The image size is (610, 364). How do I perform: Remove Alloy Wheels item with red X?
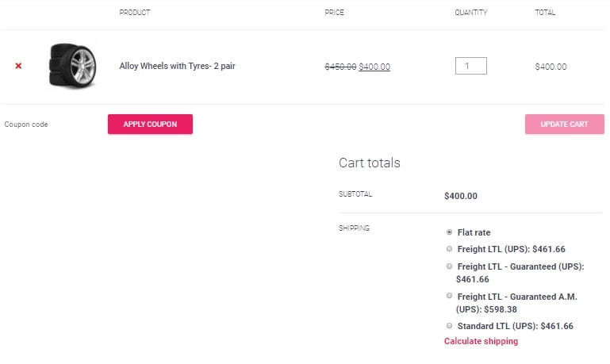click(x=18, y=66)
